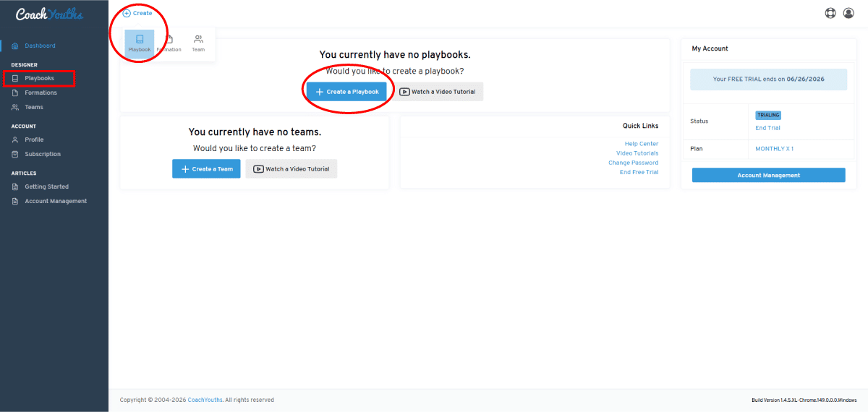The width and height of the screenshot is (868, 412).
Task: Watch the team video tutorial
Action: (x=292, y=168)
